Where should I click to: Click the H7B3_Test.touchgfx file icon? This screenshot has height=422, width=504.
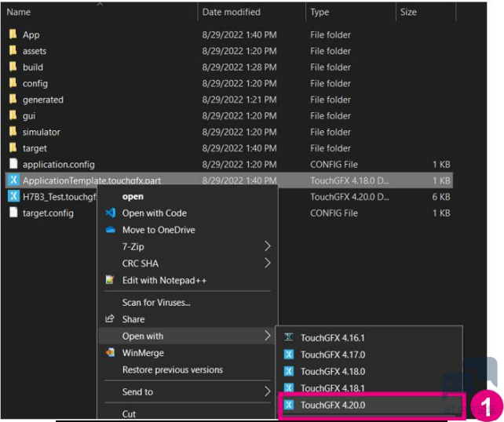click(13, 196)
